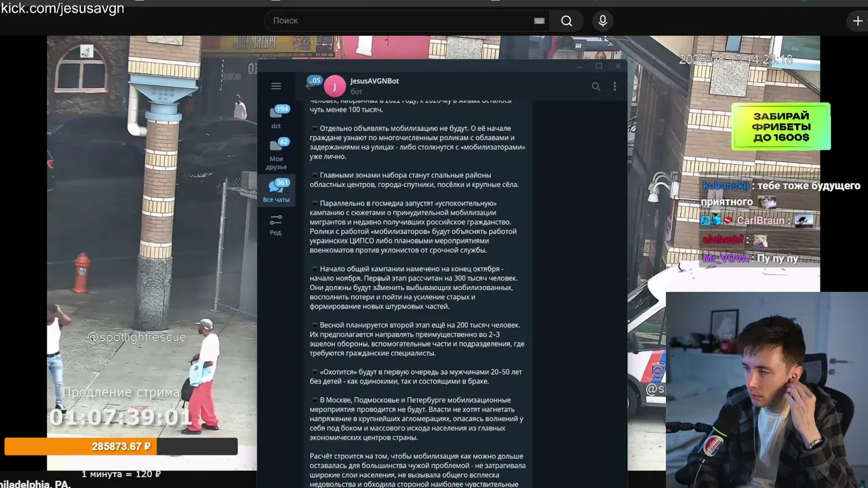This screenshot has width=868, height=488.
Task: Click JesusAVGNBot chat title
Action: pyautogui.click(x=374, y=81)
